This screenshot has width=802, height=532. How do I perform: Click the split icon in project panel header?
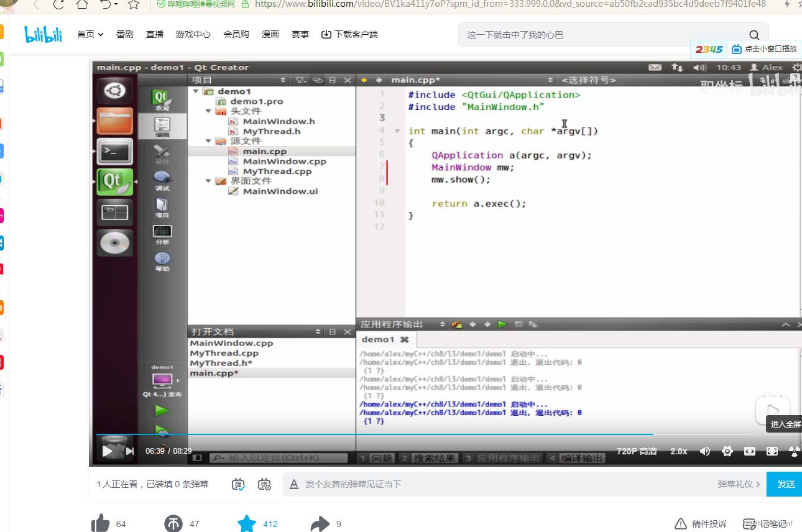[333, 80]
